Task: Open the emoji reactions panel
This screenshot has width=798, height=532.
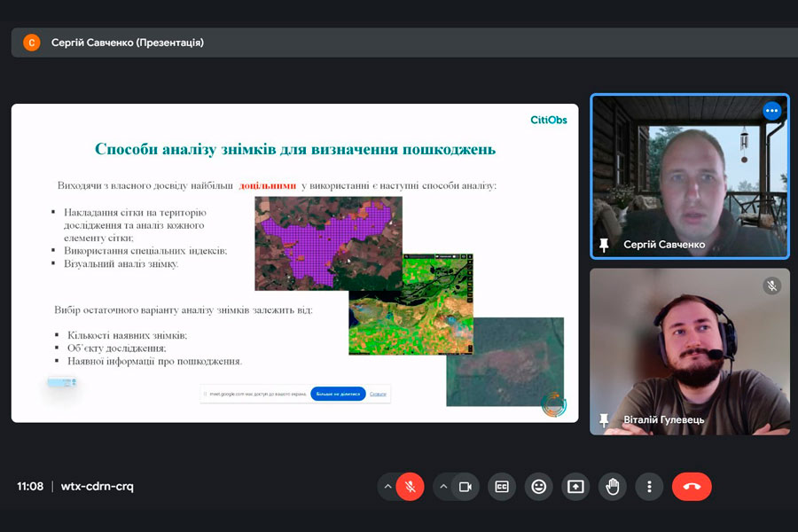Action: pos(538,487)
